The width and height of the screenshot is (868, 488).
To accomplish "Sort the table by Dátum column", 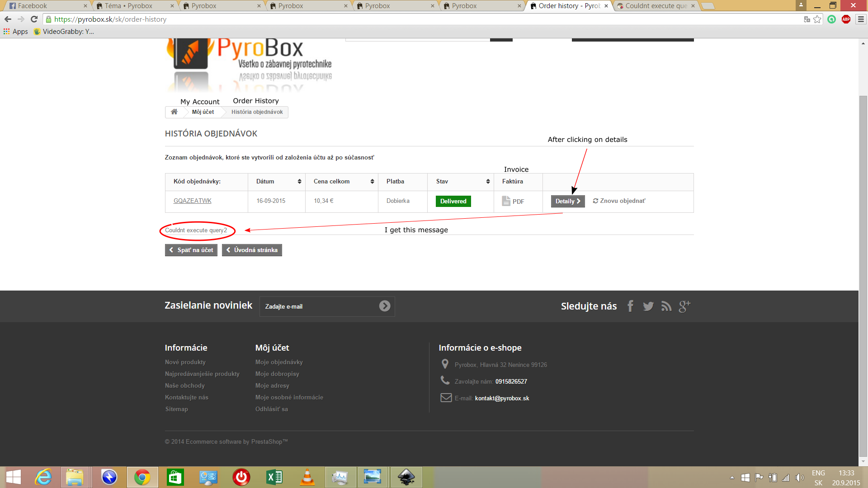I will click(299, 181).
